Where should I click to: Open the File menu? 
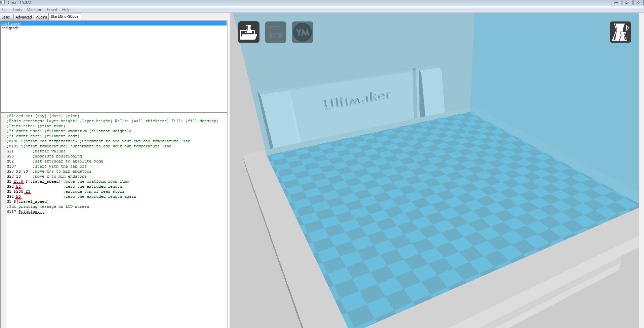click(4, 10)
